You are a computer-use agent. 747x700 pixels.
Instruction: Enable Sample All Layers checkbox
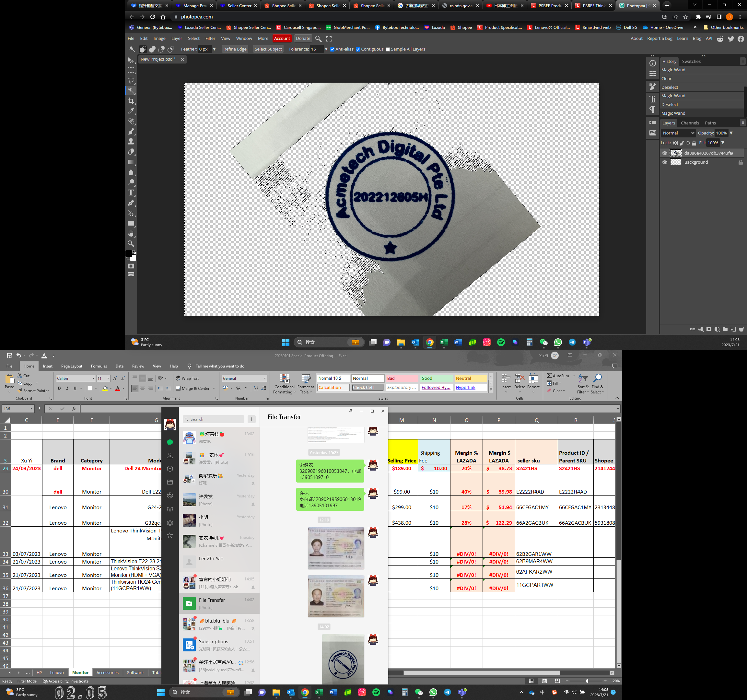pyautogui.click(x=388, y=49)
